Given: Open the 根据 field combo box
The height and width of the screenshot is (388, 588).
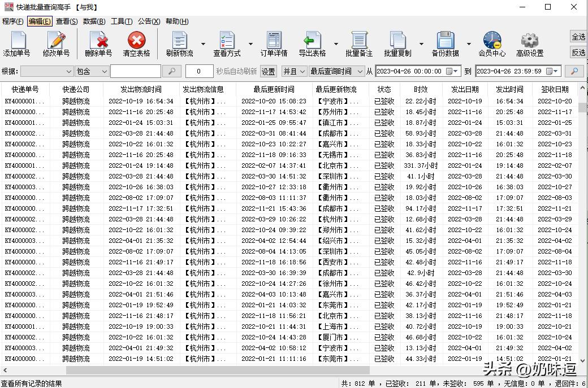Looking at the screenshot, I should (x=47, y=71).
